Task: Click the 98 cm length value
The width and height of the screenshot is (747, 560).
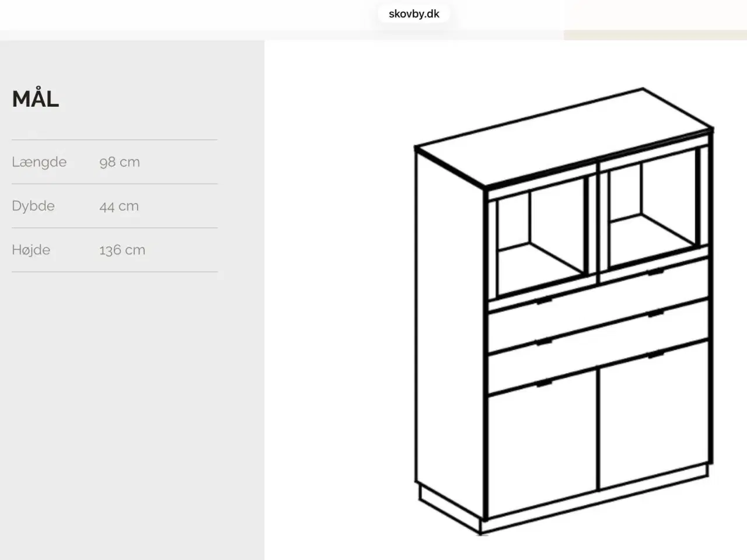Action: point(120,162)
